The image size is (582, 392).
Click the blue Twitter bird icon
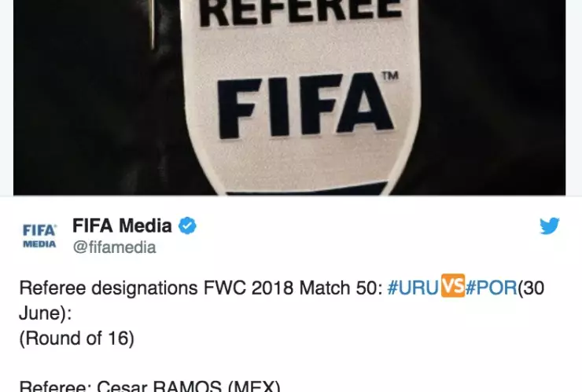click(x=549, y=226)
